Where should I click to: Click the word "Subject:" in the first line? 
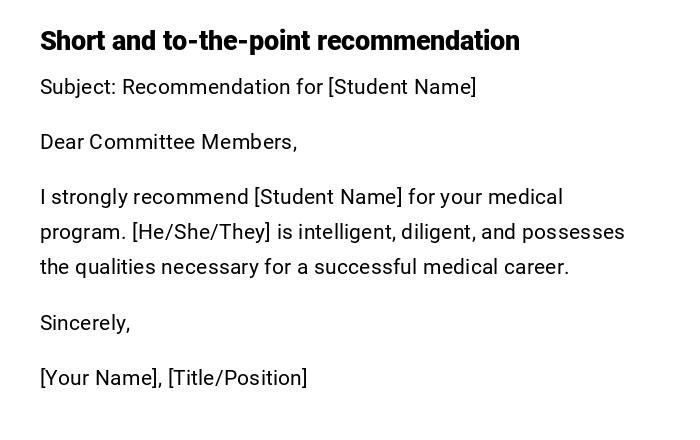point(78,87)
